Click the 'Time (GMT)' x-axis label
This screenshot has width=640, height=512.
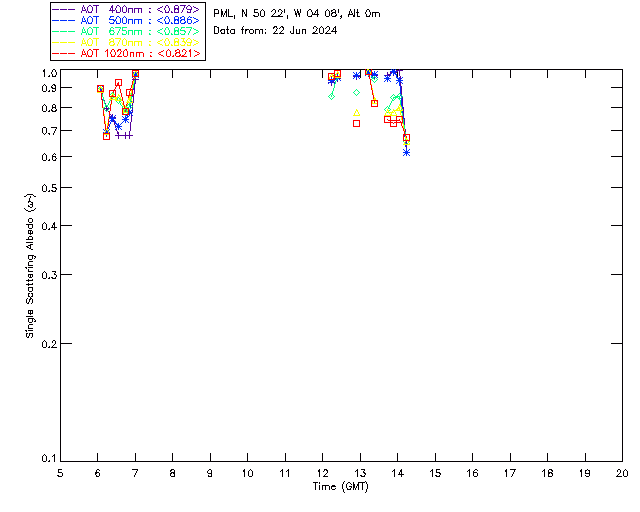341,487
